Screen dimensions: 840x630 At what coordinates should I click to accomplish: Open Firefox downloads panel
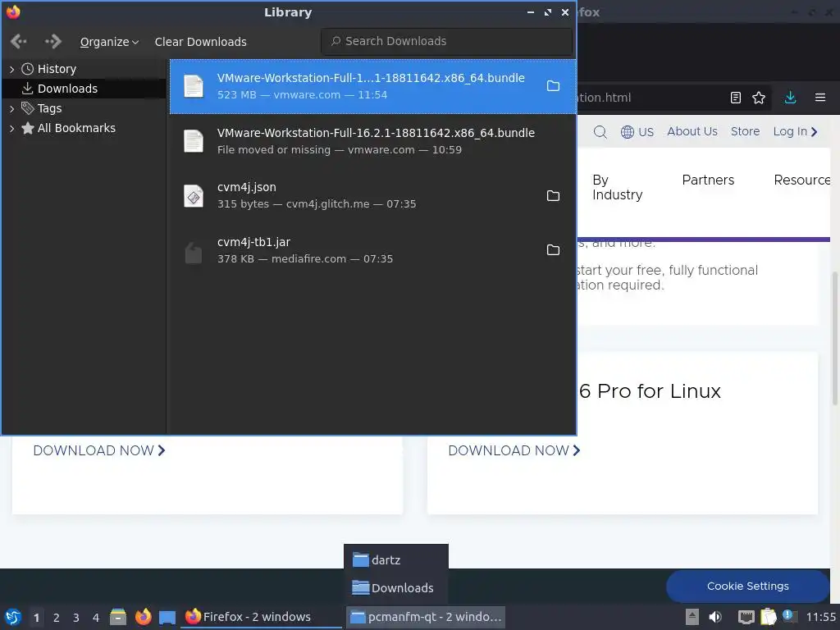pos(790,98)
